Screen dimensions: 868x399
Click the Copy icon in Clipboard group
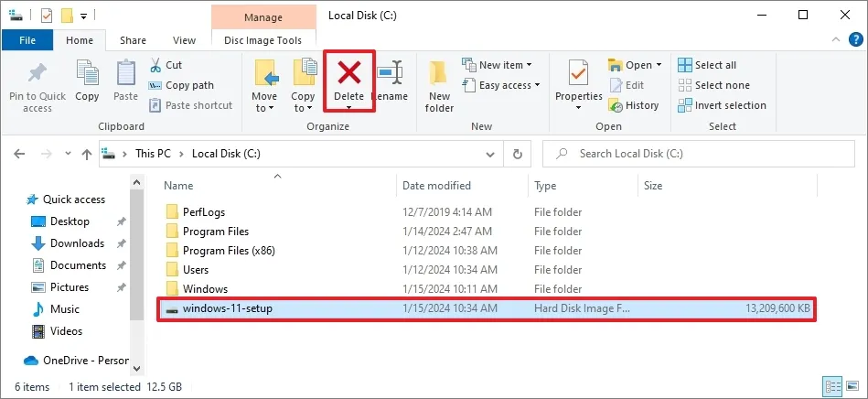click(x=87, y=73)
